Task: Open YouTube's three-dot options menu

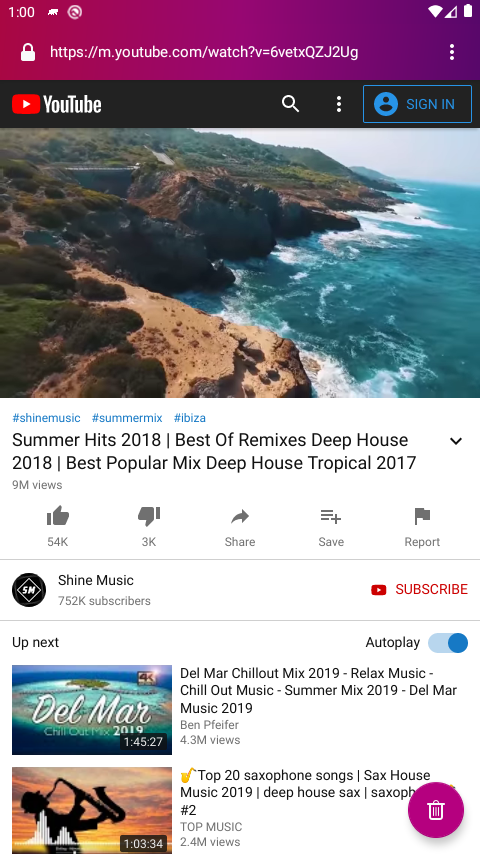Action: coord(339,104)
